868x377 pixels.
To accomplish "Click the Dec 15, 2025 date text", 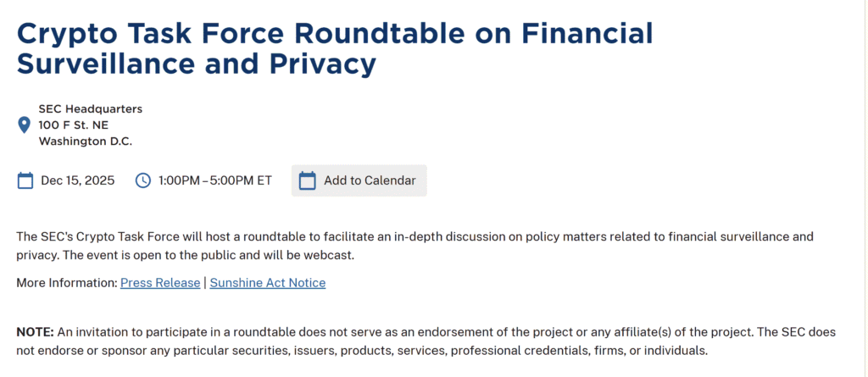I will tap(77, 180).
